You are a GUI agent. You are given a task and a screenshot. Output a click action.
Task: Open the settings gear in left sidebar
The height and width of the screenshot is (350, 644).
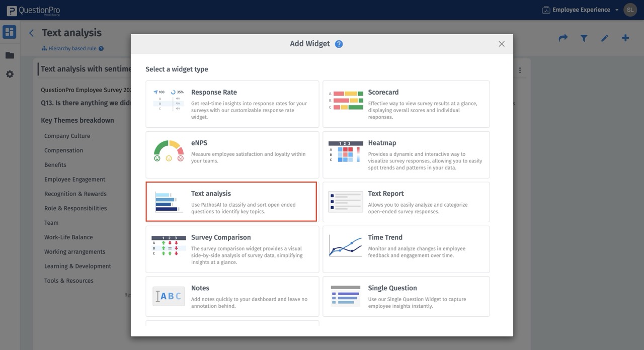(10, 74)
